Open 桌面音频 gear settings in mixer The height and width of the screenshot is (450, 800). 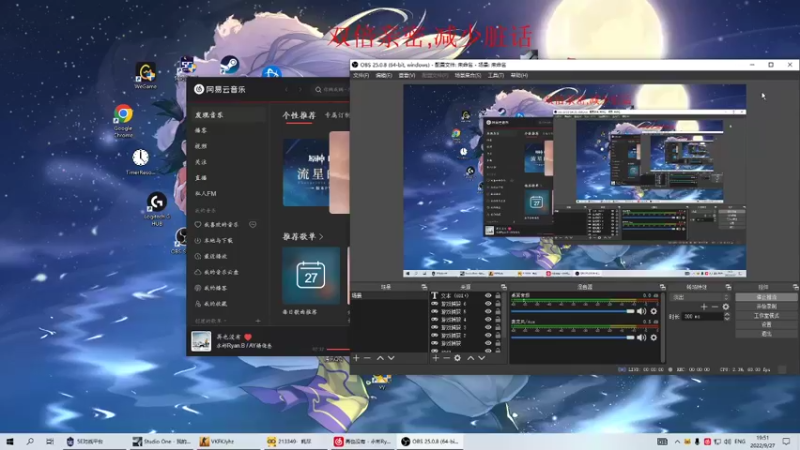[654, 311]
